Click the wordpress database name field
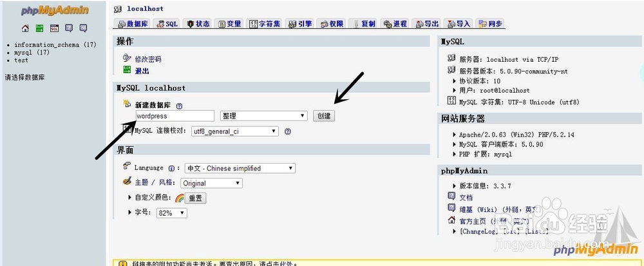The width and height of the screenshot is (644, 266). 175,116
